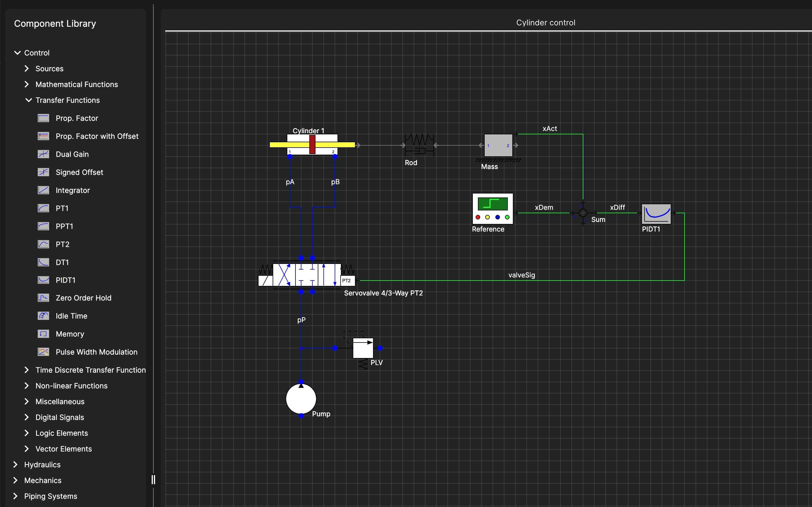Click the Sum junction circle

[583, 213]
